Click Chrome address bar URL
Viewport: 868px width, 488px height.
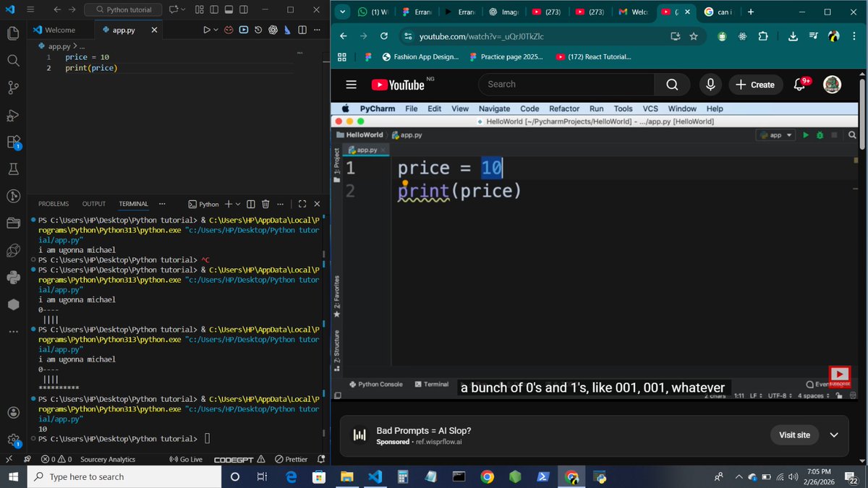point(482,36)
